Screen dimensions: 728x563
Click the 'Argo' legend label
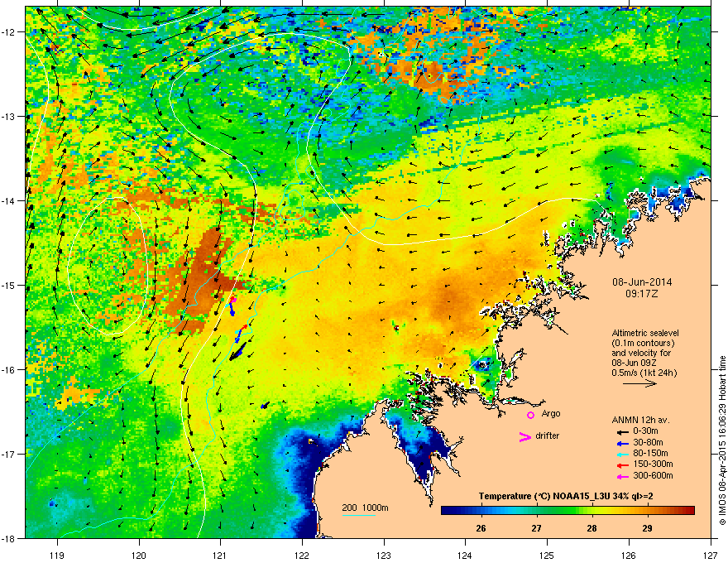(x=551, y=413)
